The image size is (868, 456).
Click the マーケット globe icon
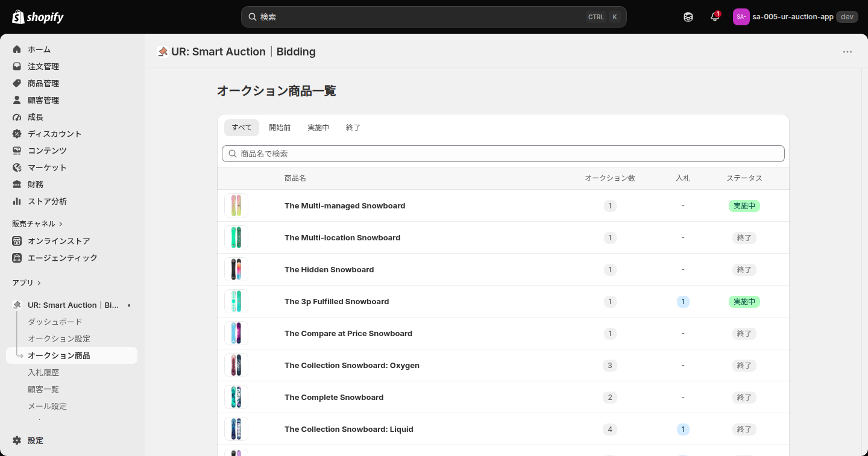coord(17,167)
